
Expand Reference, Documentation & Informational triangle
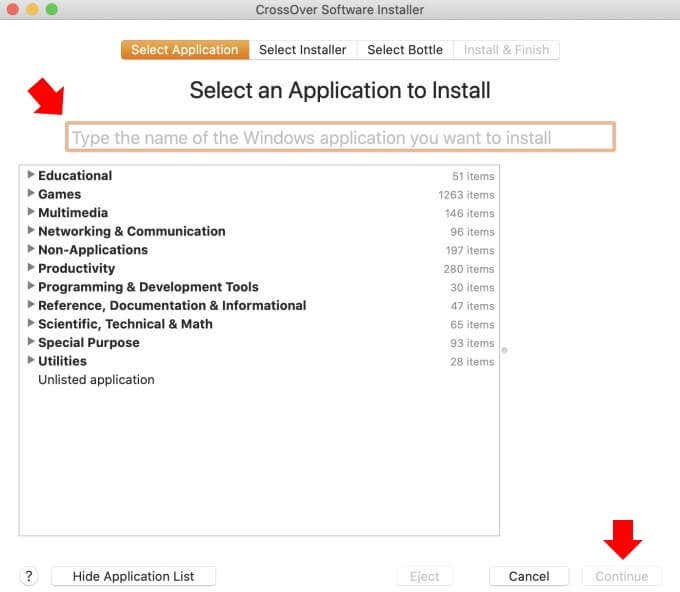(x=31, y=304)
